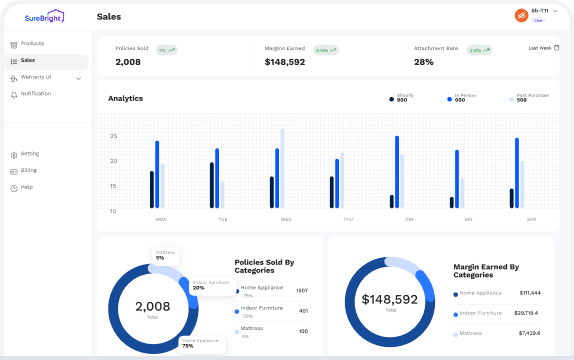The height and width of the screenshot is (360, 574).
Task: Click the 25 y-axis label
Action: coord(113,136)
